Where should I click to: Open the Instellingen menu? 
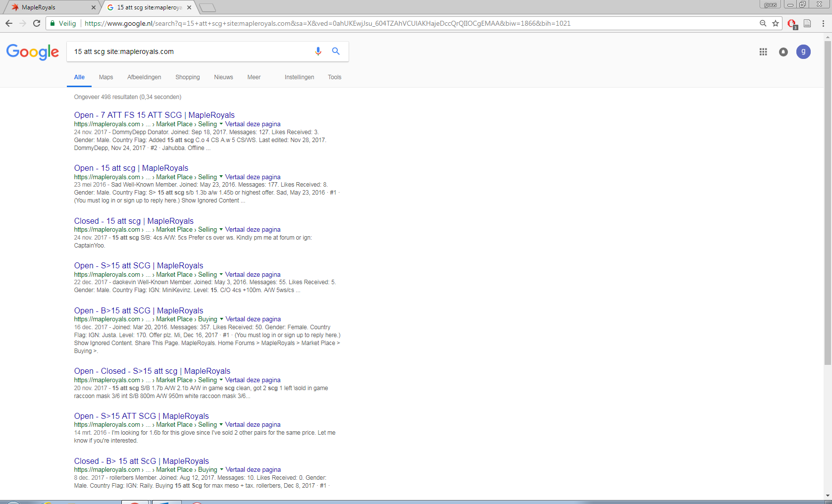click(x=299, y=77)
